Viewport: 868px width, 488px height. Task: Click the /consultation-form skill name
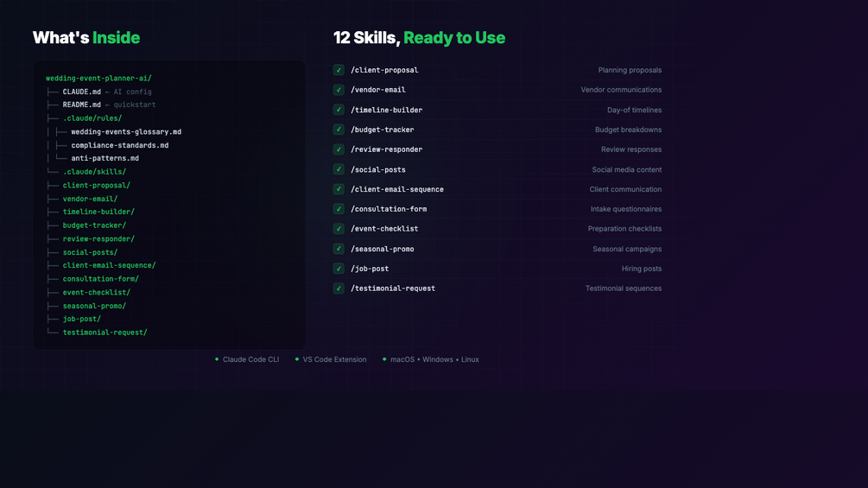pyautogui.click(x=389, y=209)
